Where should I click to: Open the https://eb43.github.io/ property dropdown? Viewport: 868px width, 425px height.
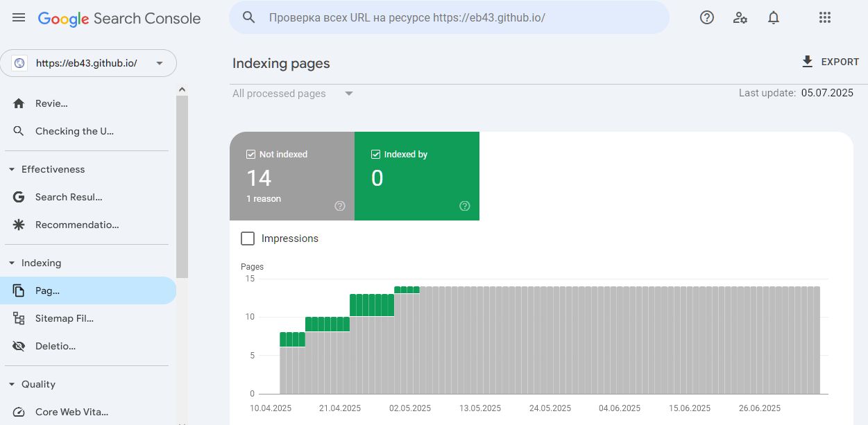click(89, 63)
